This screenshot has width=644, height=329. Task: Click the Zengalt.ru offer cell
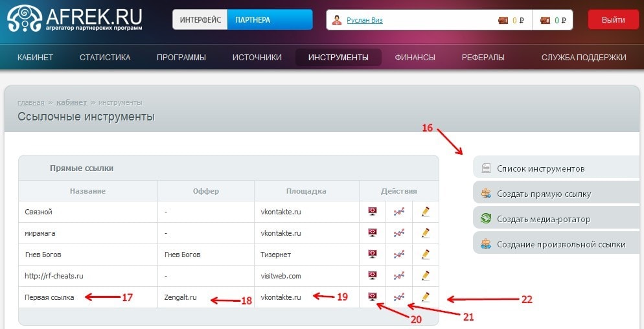pyautogui.click(x=206, y=297)
